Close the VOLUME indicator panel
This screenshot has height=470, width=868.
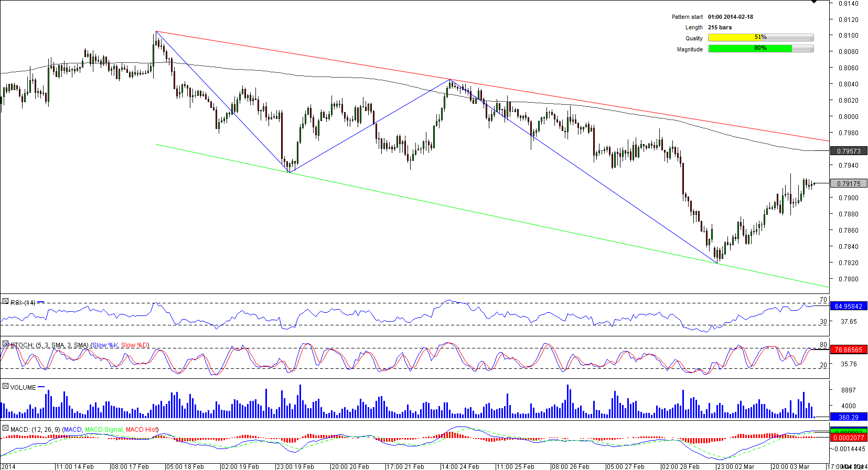tap(5, 386)
